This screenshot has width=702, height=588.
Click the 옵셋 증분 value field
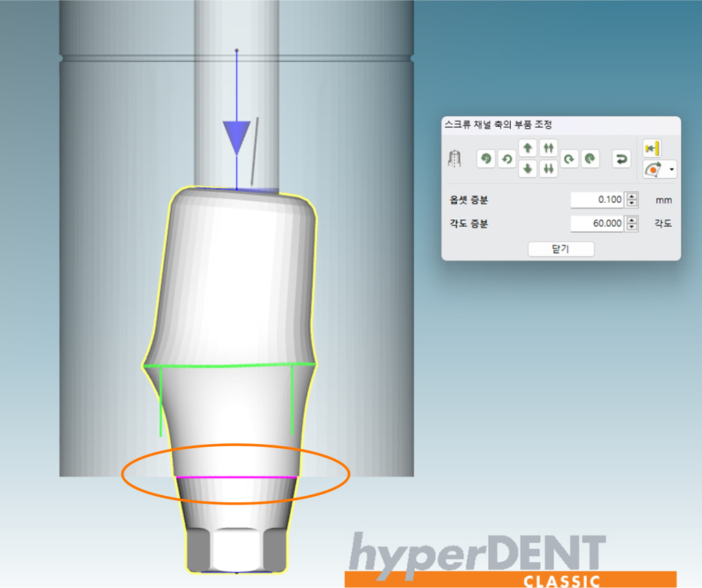pos(597,200)
